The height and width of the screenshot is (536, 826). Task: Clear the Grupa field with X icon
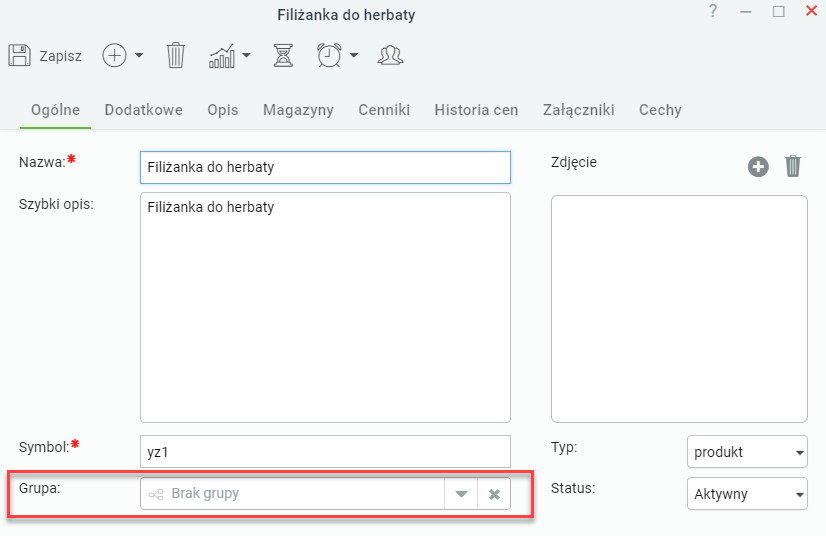(494, 494)
